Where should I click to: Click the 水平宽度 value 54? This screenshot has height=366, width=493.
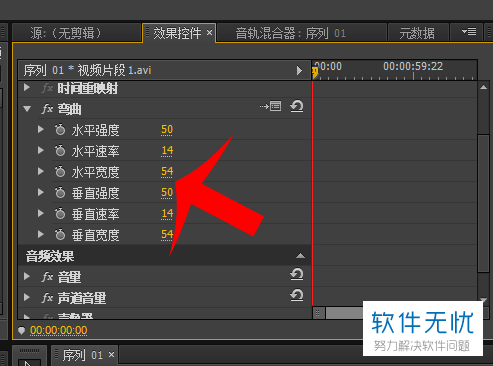point(167,171)
